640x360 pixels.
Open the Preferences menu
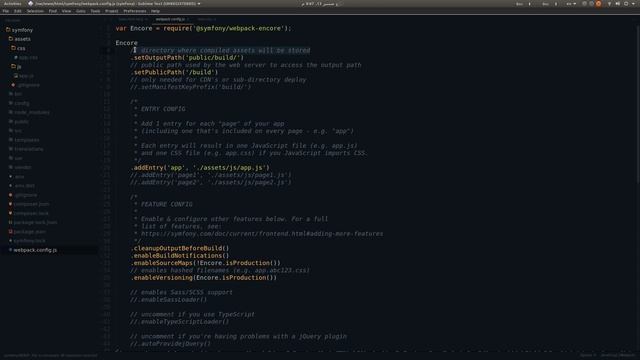(135, 11)
